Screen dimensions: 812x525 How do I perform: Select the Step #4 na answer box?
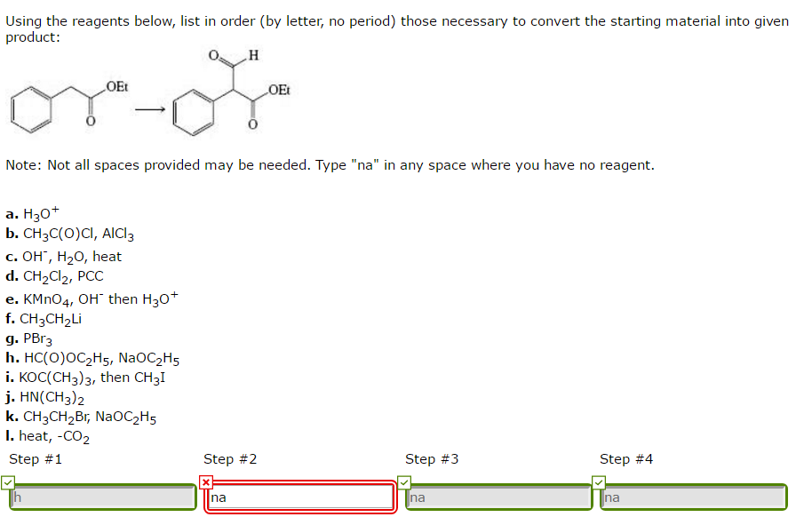(x=694, y=497)
